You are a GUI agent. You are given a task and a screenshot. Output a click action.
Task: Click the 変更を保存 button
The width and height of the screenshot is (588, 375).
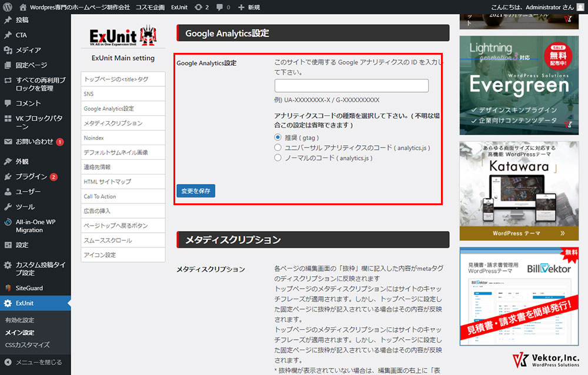point(196,190)
